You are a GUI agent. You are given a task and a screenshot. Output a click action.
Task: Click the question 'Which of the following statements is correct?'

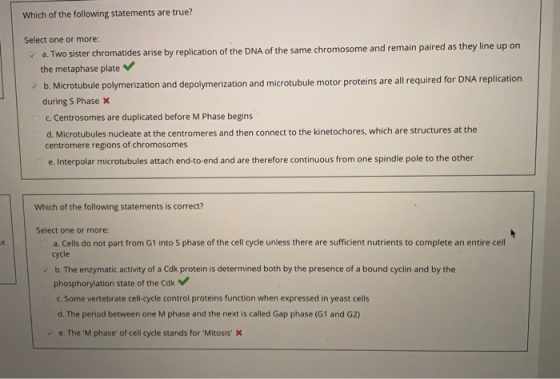point(119,206)
